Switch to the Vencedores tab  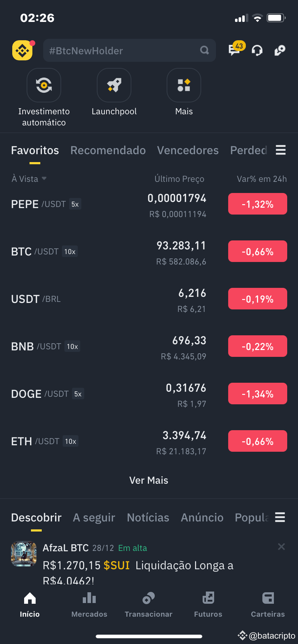[188, 150]
